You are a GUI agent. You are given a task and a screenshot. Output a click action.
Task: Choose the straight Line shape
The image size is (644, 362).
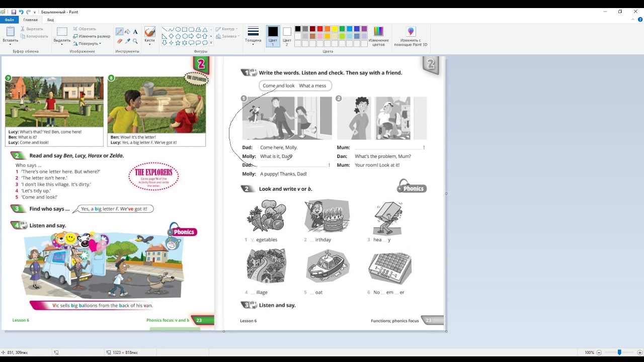(x=165, y=29)
